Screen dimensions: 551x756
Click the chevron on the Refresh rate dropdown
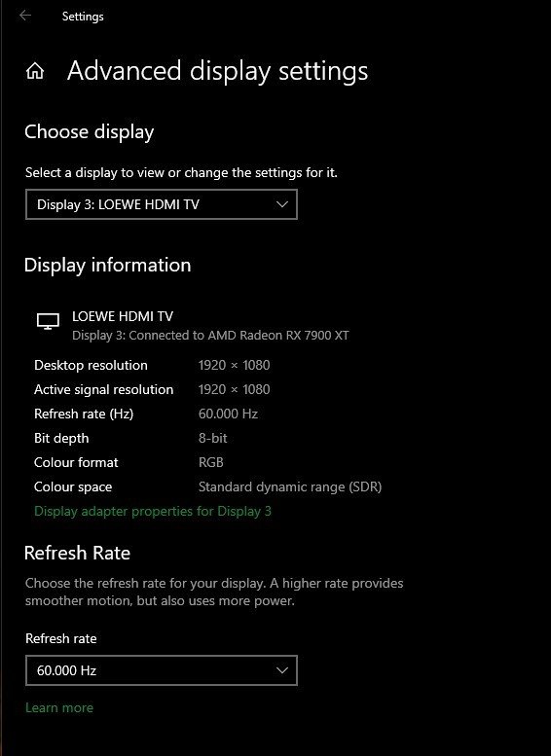(x=281, y=670)
